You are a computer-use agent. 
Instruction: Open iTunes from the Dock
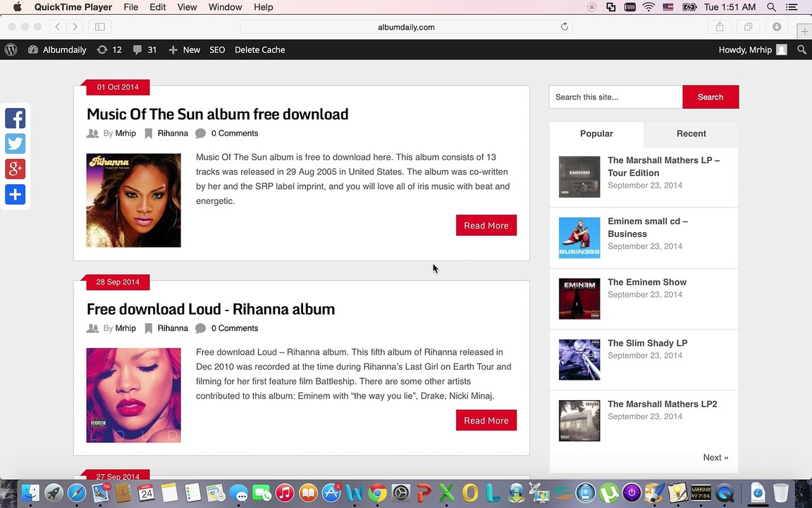[x=284, y=493]
